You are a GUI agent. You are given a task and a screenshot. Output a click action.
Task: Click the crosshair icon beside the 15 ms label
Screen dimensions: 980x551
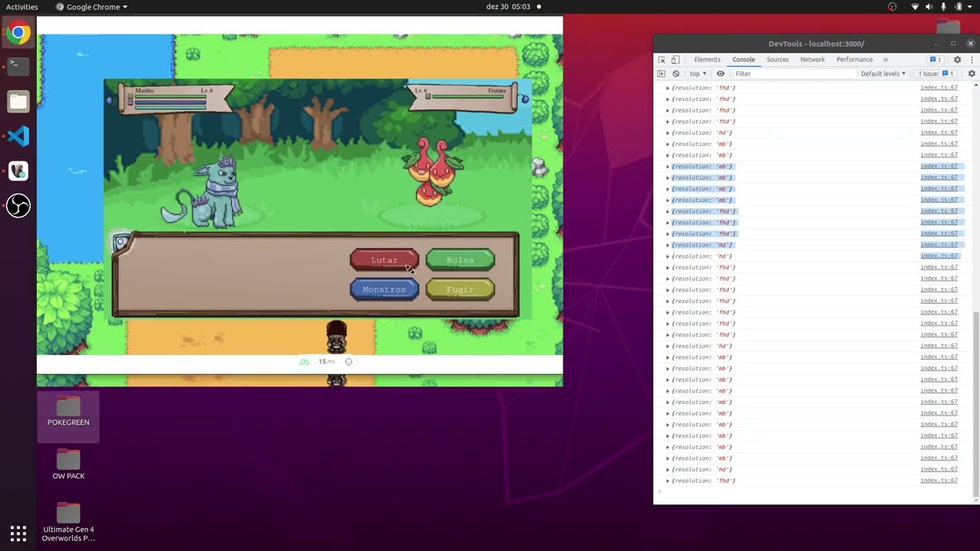tap(348, 361)
